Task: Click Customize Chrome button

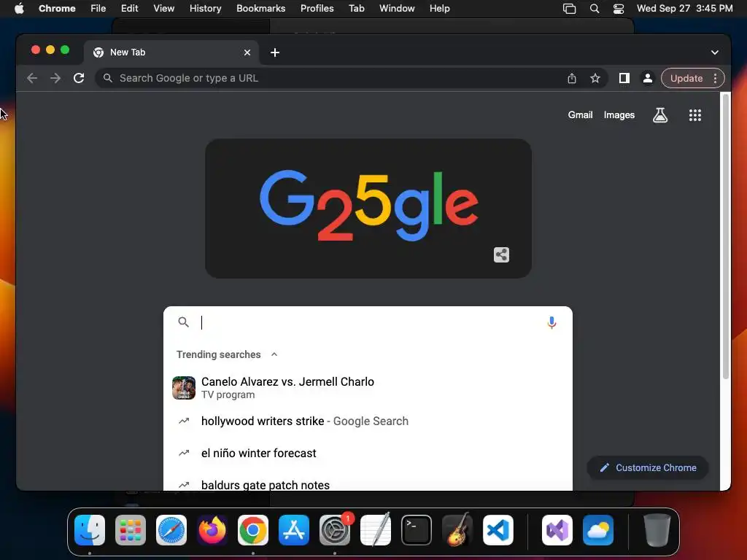Action: tap(648, 467)
